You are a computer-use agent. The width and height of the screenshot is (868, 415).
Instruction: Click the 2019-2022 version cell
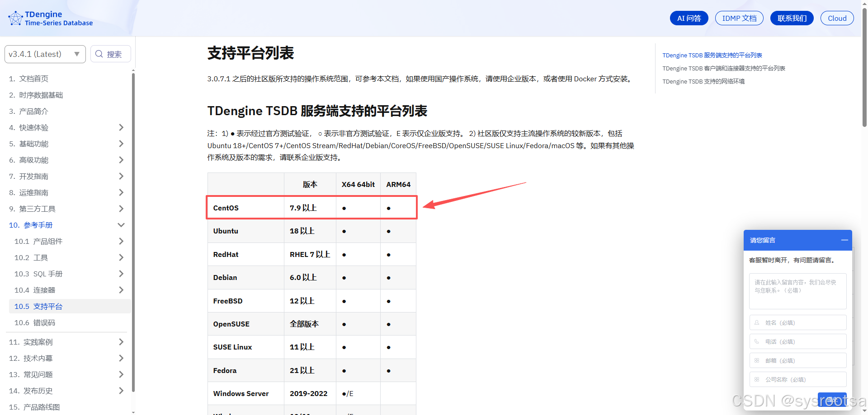[x=310, y=393]
